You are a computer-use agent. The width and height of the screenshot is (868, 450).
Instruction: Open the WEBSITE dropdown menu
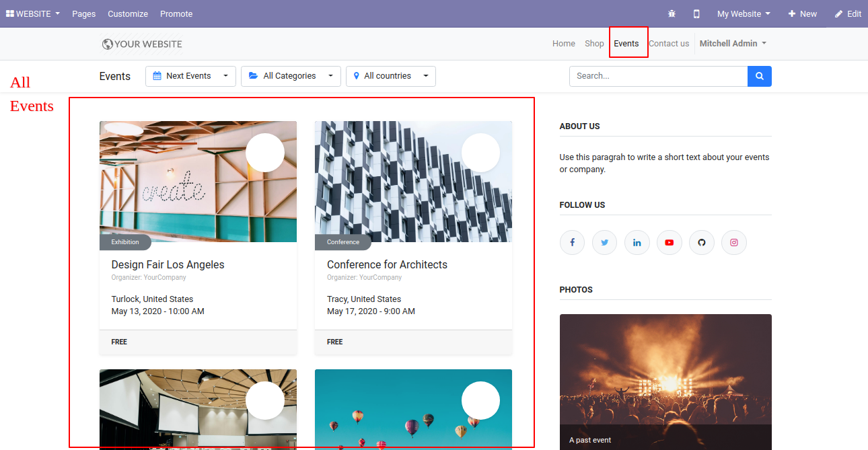[33, 13]
